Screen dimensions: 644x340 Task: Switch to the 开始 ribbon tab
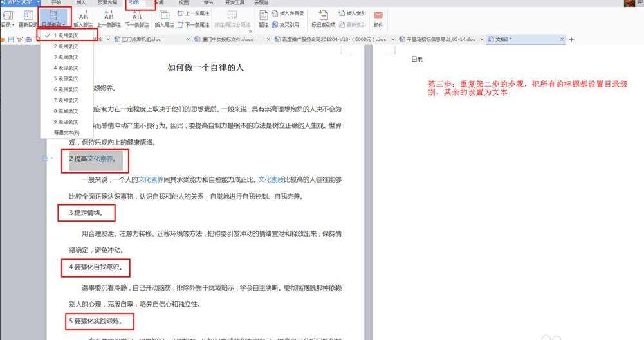pyautogui.click(x=56, y=3)
